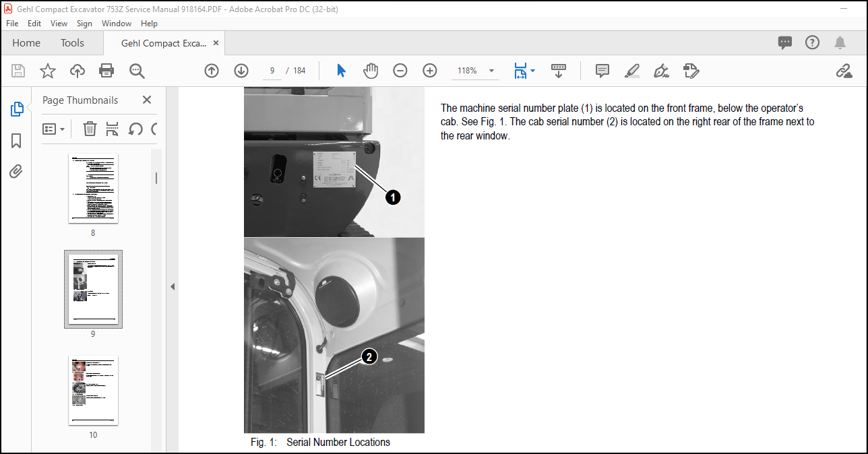Rotate pages counterclockwise in thumbnails panel
Image resolution: width=868 pixels, height=454 pixels.
click(135, 129)
